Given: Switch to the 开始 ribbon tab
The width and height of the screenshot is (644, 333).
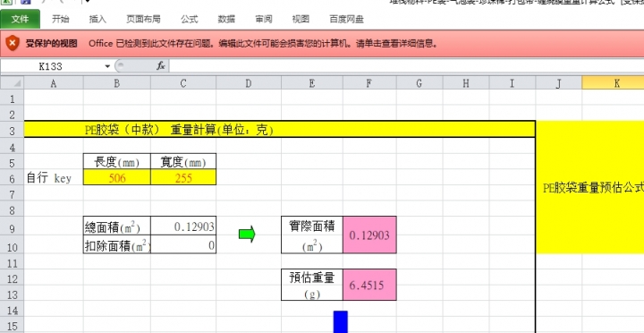Looking at the screenshot, I should pos(61,19).
